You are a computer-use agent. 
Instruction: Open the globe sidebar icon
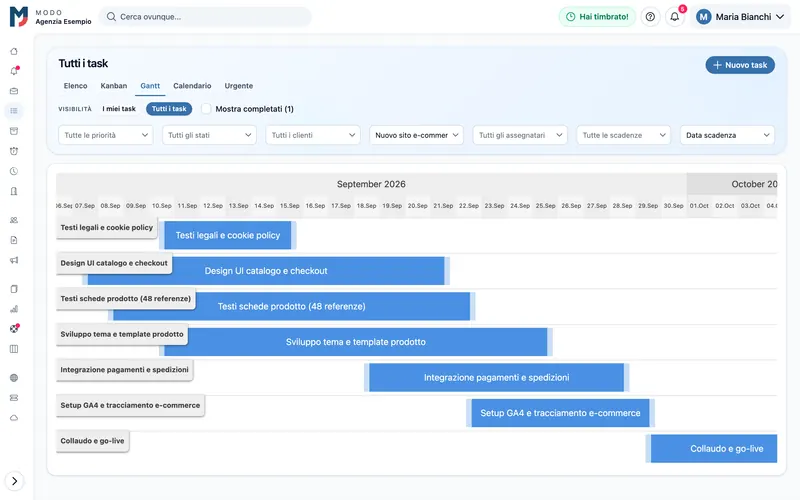pyautogui.click(x=14, y=378)
